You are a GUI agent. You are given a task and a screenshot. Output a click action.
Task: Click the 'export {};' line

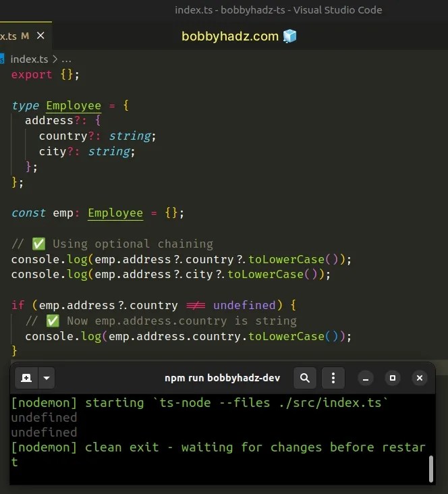pyautogui.click(x=45, y=75)
